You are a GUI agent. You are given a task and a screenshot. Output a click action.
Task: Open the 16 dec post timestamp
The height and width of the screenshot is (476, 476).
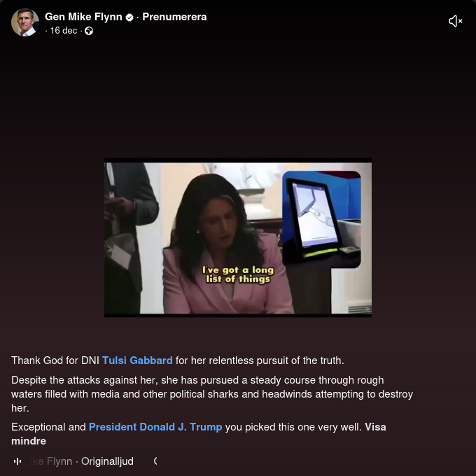64,31
